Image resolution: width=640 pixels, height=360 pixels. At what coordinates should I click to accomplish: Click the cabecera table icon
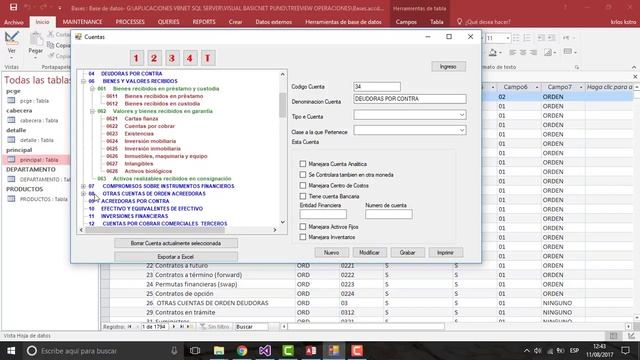pyautogui.click(x=11, y=120)
